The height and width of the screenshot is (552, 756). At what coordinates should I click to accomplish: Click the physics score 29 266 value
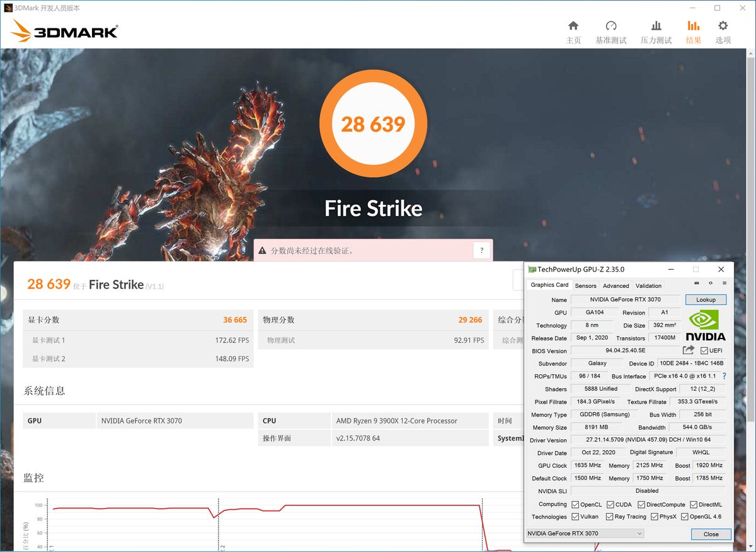470,320
